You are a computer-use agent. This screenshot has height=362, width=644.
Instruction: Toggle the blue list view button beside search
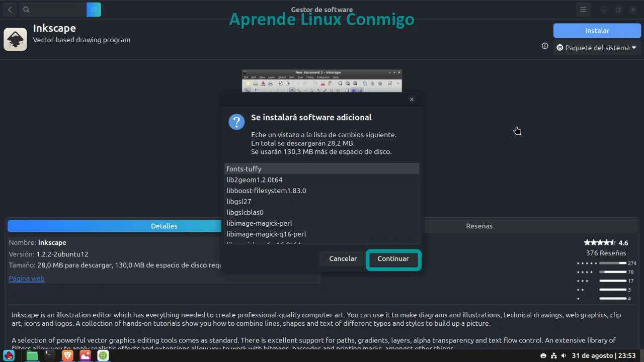(94, 10)
